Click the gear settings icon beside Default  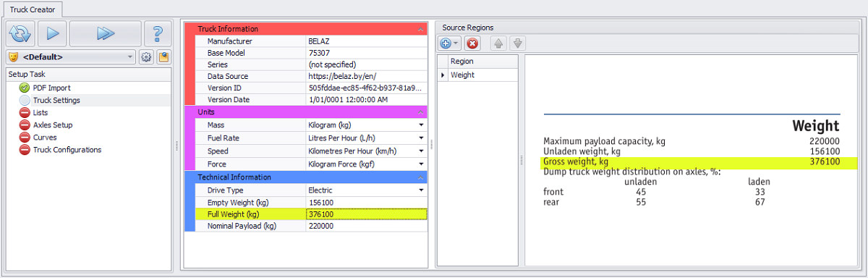pos(146,56)
